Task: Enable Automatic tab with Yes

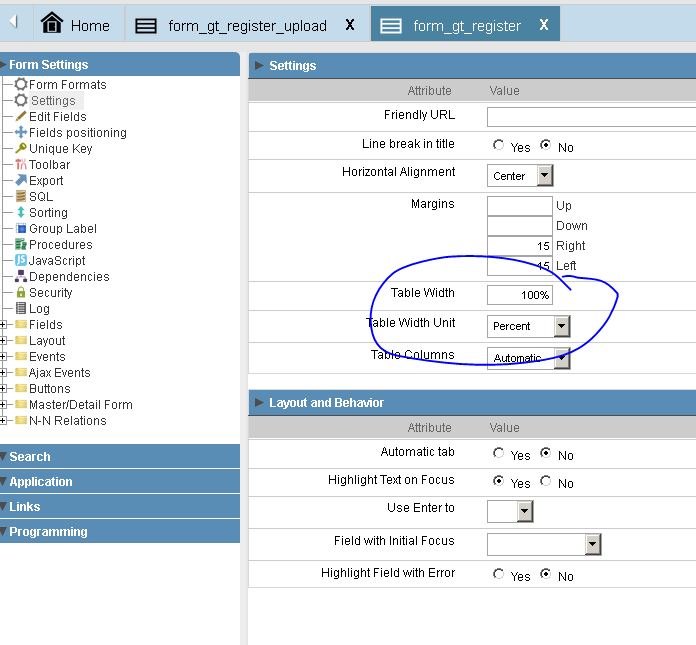Action: pyautogui.click(x=498, y=453)
